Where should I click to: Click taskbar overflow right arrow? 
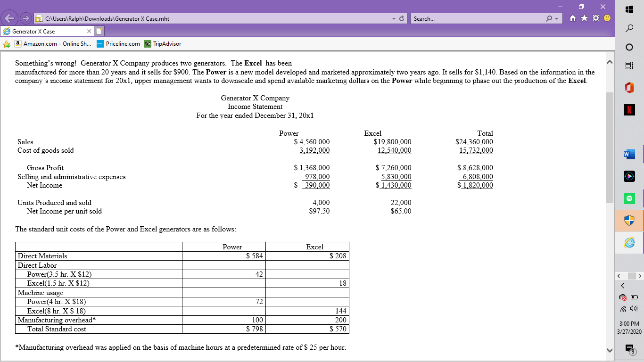pyautogui.click(x=640, y=275)
